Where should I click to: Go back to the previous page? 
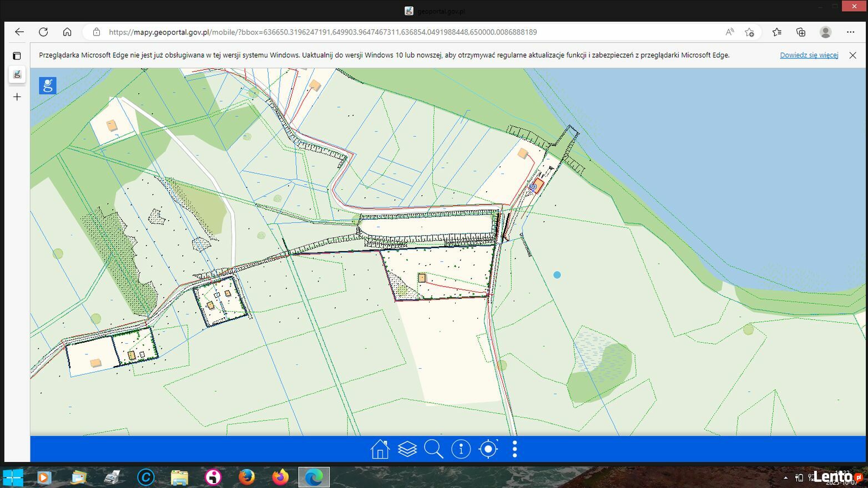(x=19, y=32)
